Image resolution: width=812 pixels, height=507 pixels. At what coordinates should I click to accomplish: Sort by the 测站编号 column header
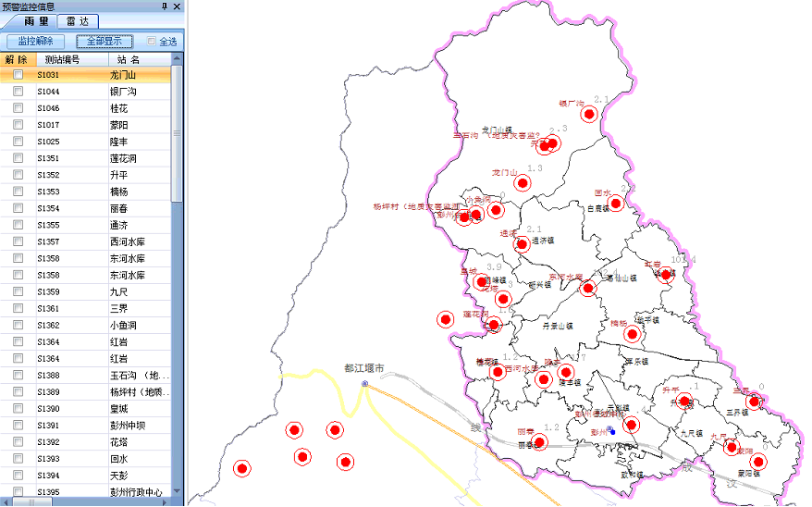tap(62, 59)
